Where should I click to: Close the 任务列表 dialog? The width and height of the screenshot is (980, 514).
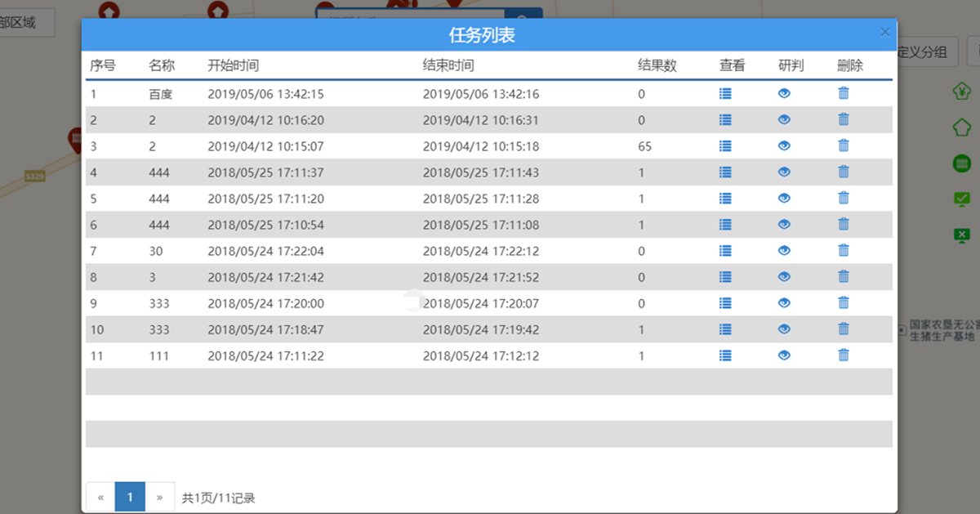pos(884,32)
